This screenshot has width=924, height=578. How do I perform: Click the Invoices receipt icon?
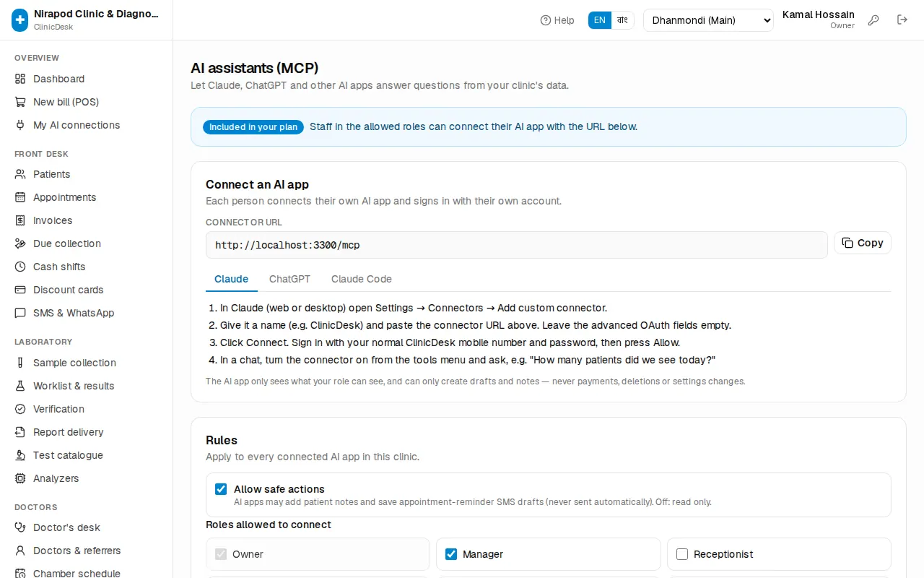pyautogui.click(x=20, y=220)
